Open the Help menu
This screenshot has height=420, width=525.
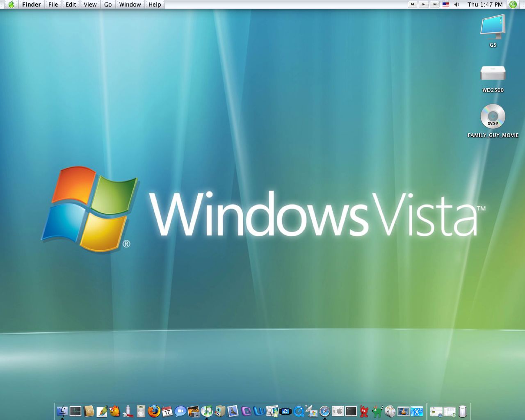155,5
